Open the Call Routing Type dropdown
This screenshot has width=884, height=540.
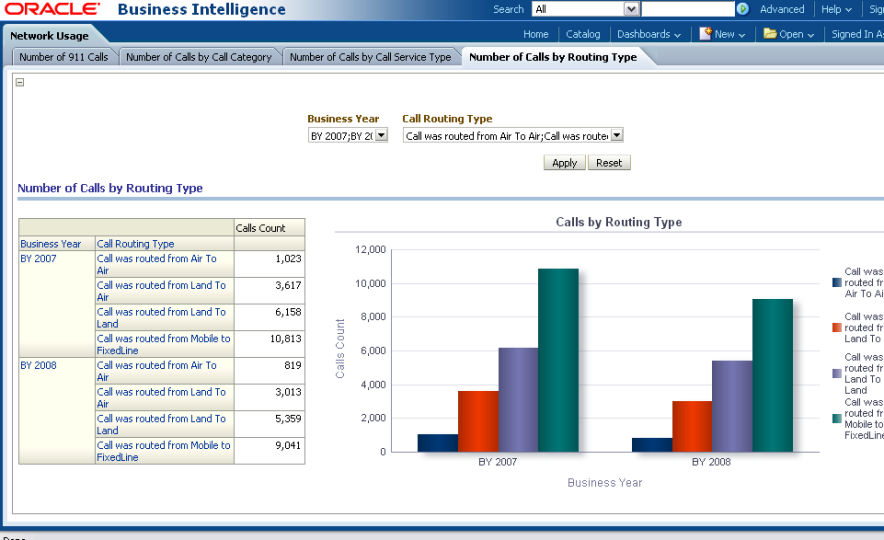(x=617, y=135)
